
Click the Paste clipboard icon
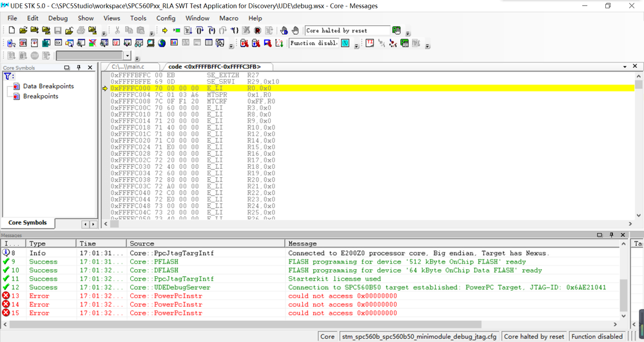(x=141, y=30)
